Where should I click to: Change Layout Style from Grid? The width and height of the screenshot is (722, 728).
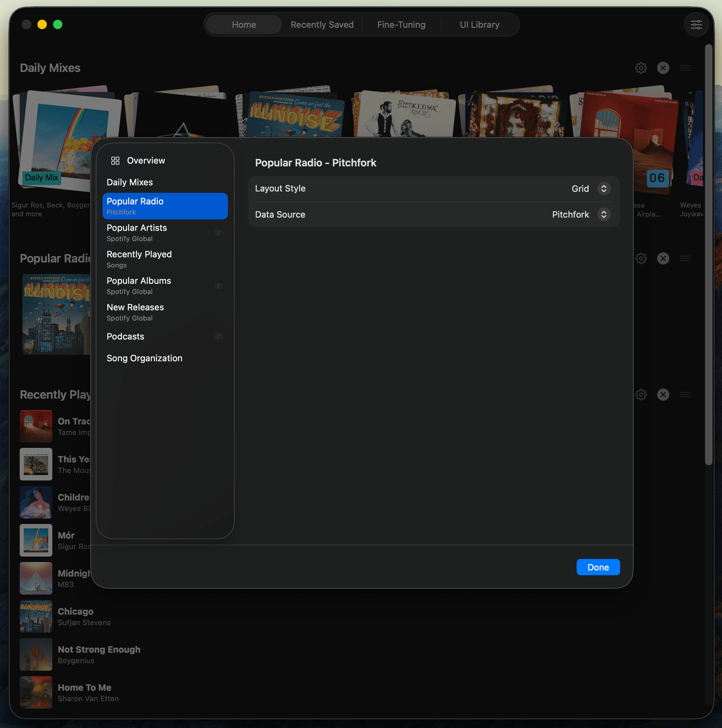pos(604,188)
